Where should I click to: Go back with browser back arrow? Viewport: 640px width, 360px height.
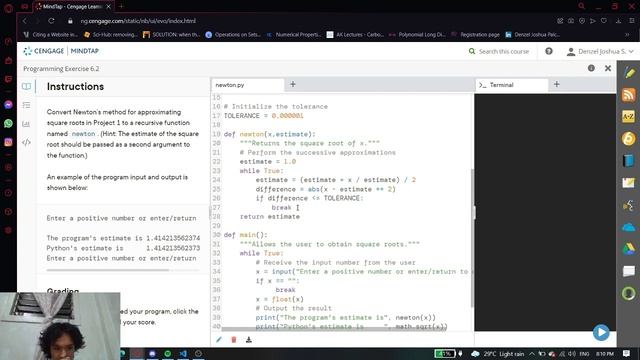24,21
